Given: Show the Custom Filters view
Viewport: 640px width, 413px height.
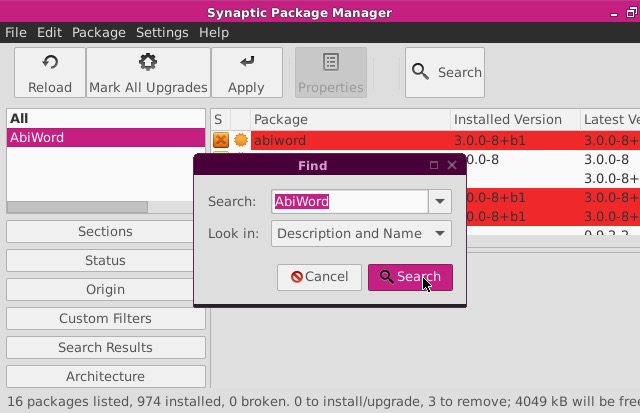Looking at the screenshot, I should 105,318.
